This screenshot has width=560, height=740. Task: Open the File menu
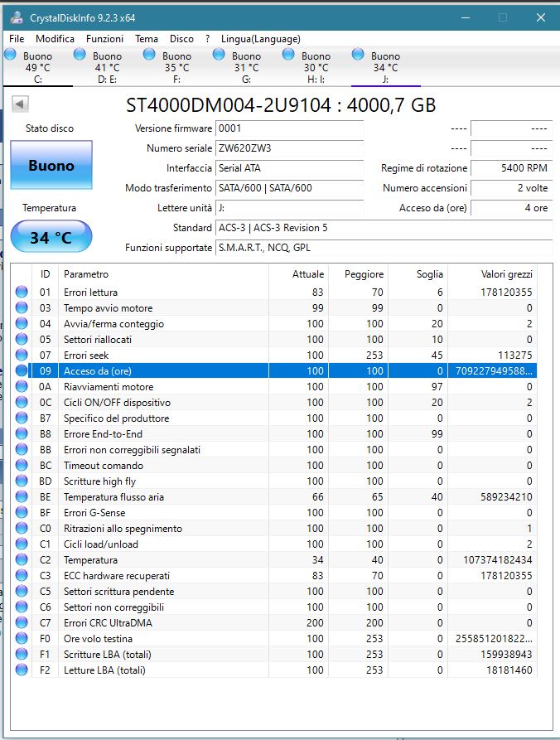(x=17, y=39)
